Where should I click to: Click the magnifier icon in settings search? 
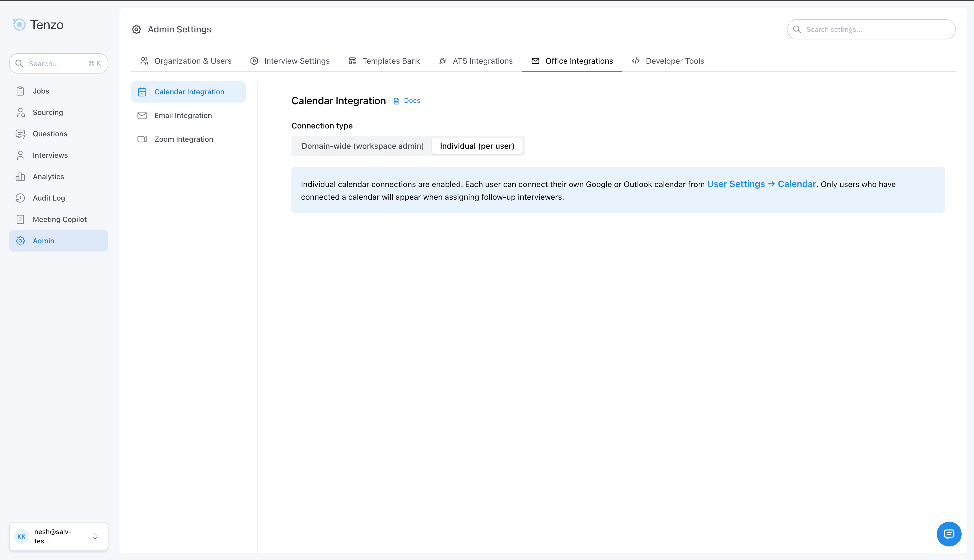797,29
